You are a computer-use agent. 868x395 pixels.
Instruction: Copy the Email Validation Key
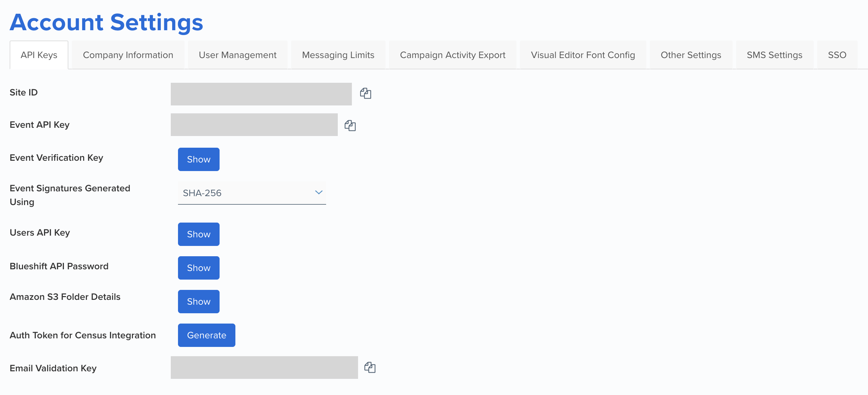370,367
